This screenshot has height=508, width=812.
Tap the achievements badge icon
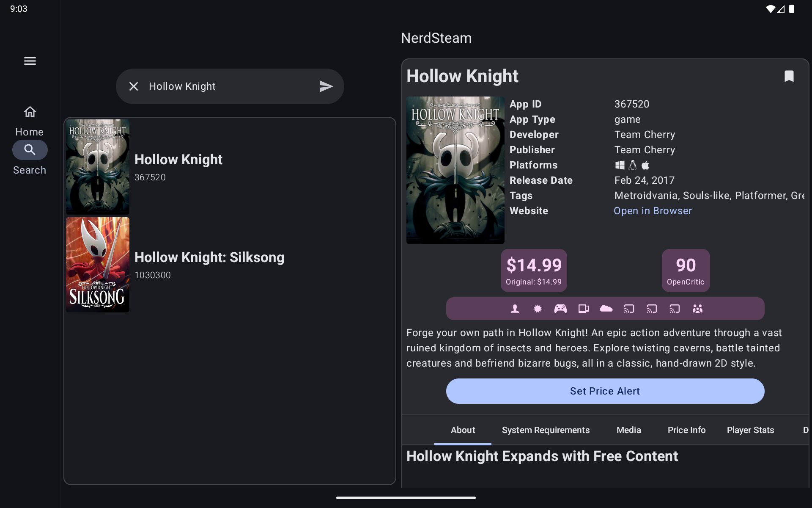point(538,309)
